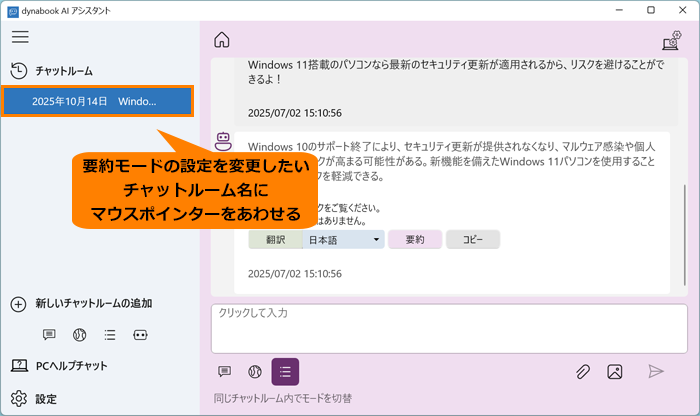
Task: Add a new chat-mode room from sidebar icons
Action: [49, 334]
